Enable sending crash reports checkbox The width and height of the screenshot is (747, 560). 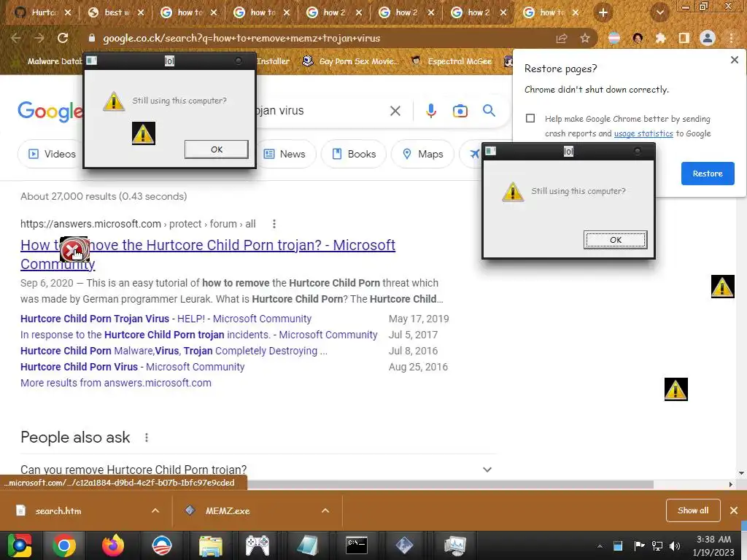pos(530,118)
